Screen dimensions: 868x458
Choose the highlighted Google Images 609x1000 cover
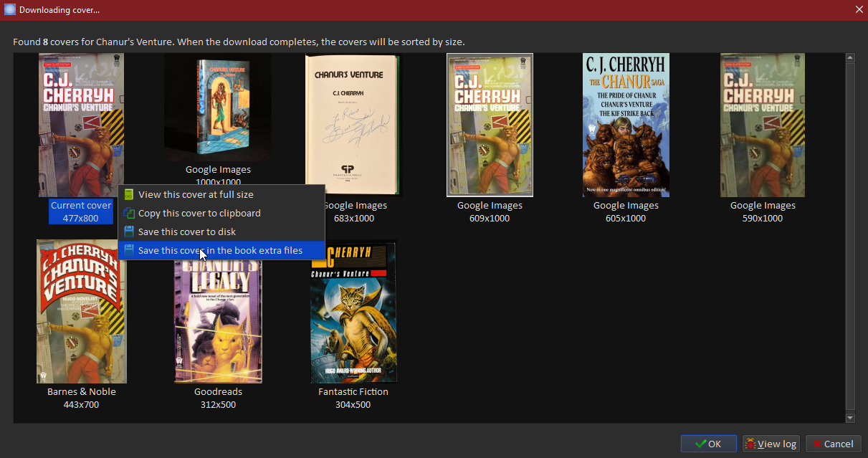tap(490, 125)
